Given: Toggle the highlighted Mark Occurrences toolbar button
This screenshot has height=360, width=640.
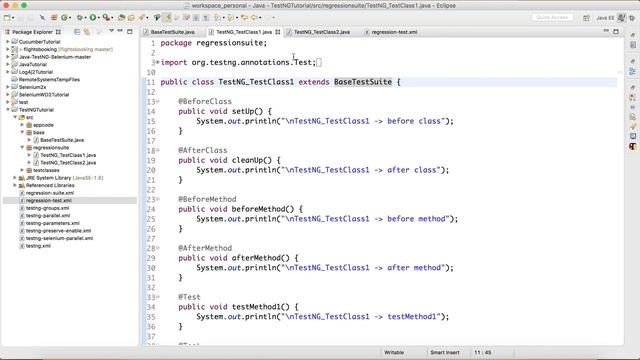Looking at the screenshot, I should tap(167, 18).
